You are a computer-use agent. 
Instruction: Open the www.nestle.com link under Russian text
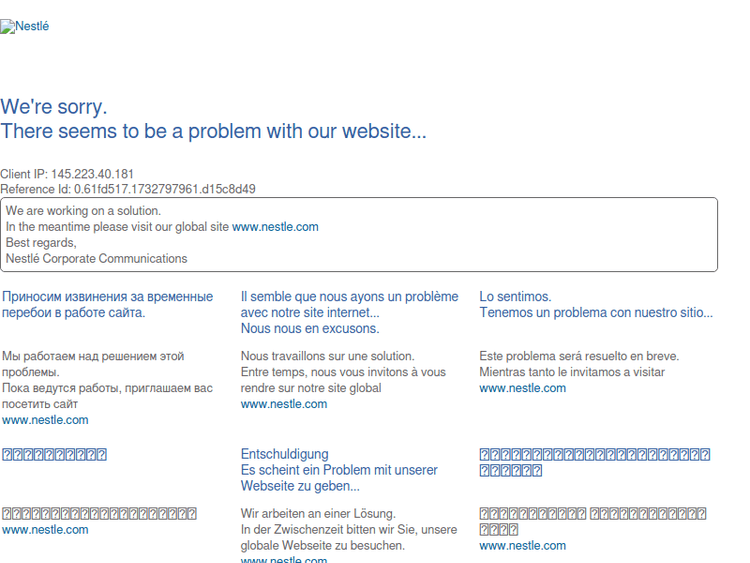45,420
